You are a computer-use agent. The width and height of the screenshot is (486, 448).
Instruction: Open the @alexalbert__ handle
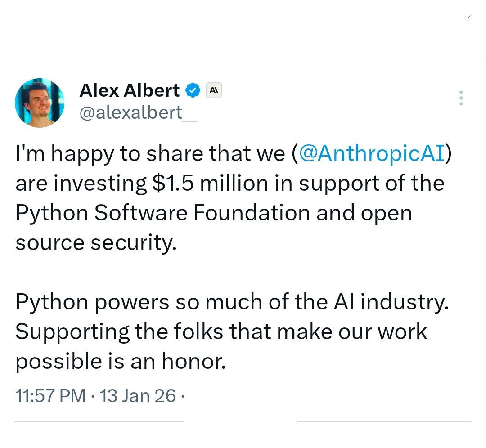138,113
